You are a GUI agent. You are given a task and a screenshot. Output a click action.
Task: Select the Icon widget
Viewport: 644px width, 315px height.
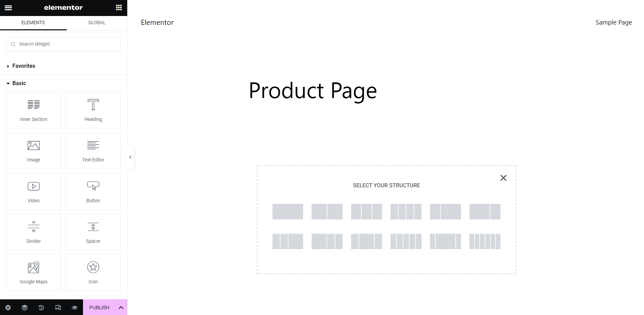tap(93, 272)
